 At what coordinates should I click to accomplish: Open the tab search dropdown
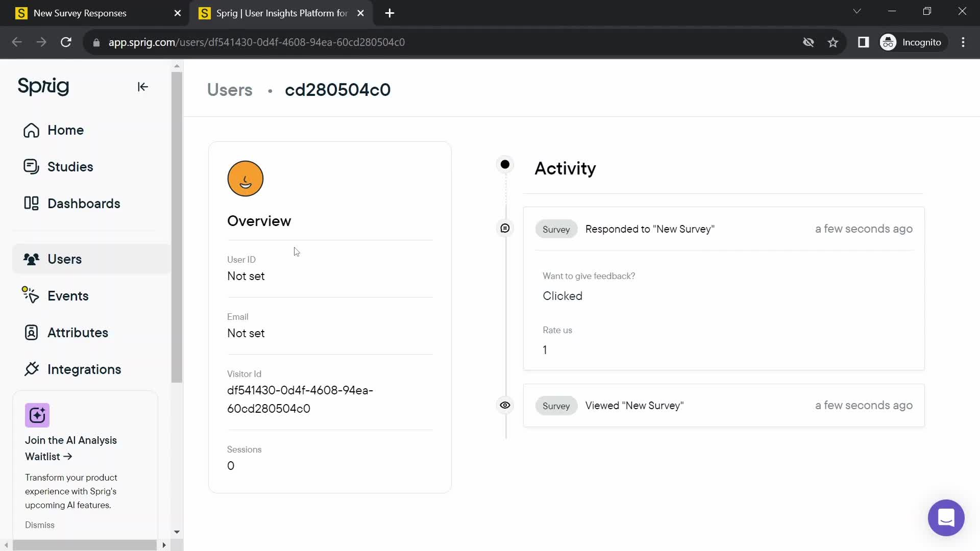click(x=857, y=11)
